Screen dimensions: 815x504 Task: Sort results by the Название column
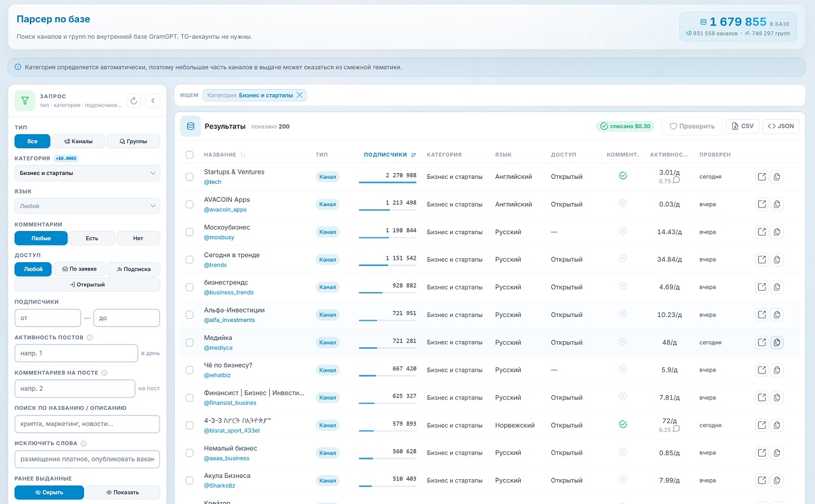[224, 155]
